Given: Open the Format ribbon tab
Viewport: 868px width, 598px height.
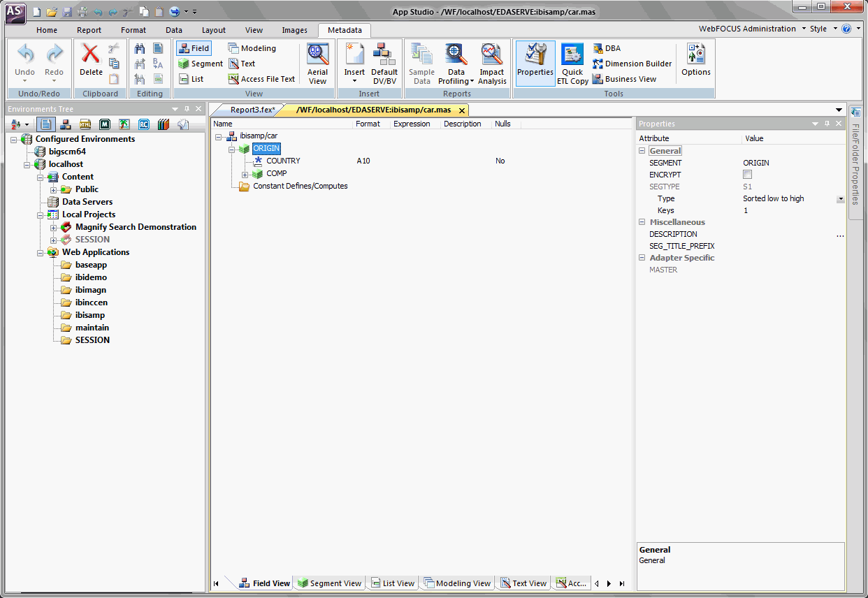Looking at the screenshot, I should pyautogui.click(x=133, y=30).
